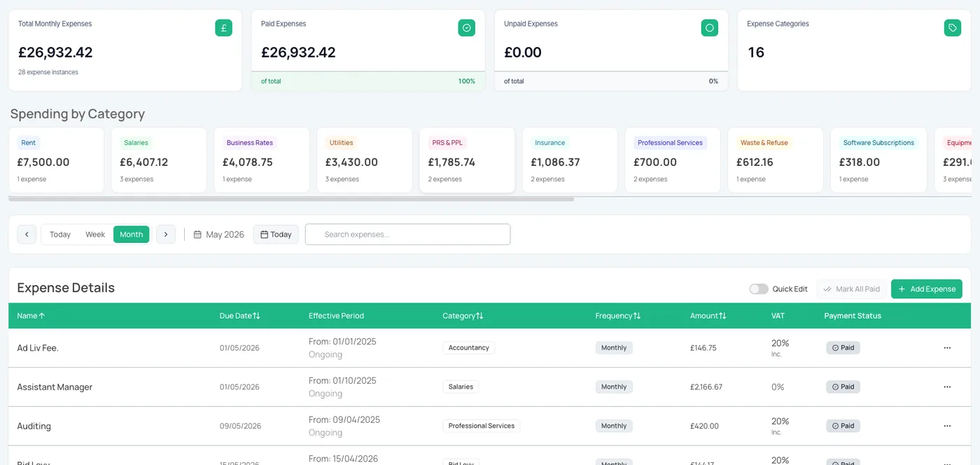Click the £146.75 amount

pyautogui.click(x=704, y=348)
